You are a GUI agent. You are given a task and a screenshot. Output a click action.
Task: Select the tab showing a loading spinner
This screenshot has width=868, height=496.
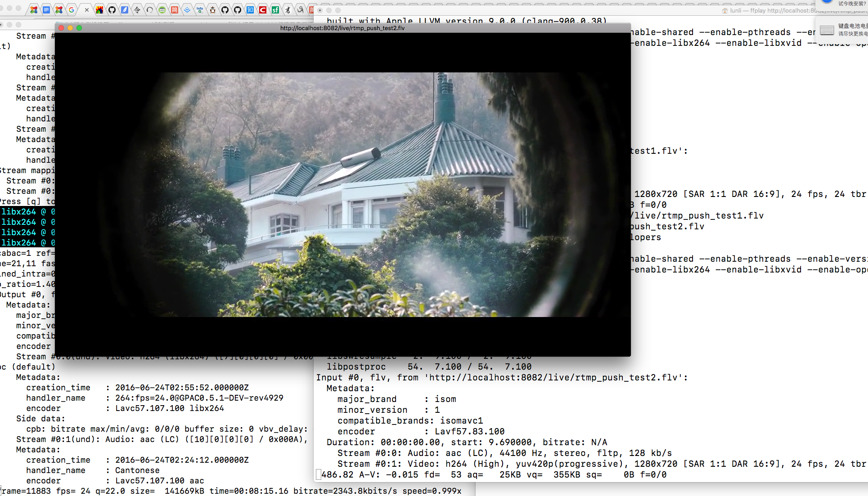pos(150,9)
